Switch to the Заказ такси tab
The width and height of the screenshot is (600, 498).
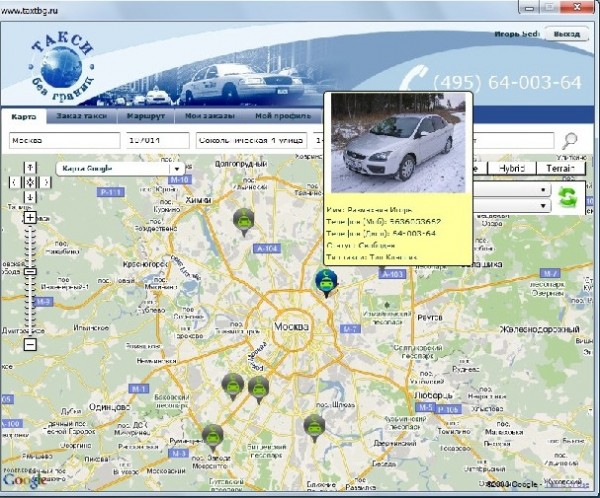pos(82,116)
